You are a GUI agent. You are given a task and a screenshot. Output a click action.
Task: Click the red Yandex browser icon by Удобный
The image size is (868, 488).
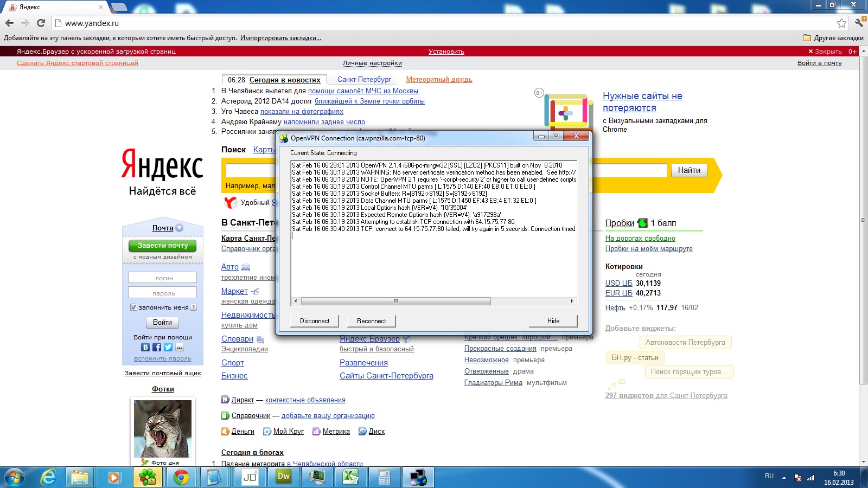click(231, 202)
